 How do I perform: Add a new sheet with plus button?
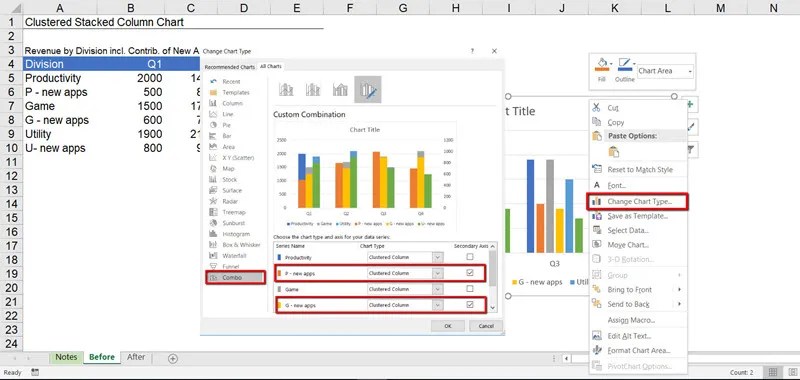(172, 359)
